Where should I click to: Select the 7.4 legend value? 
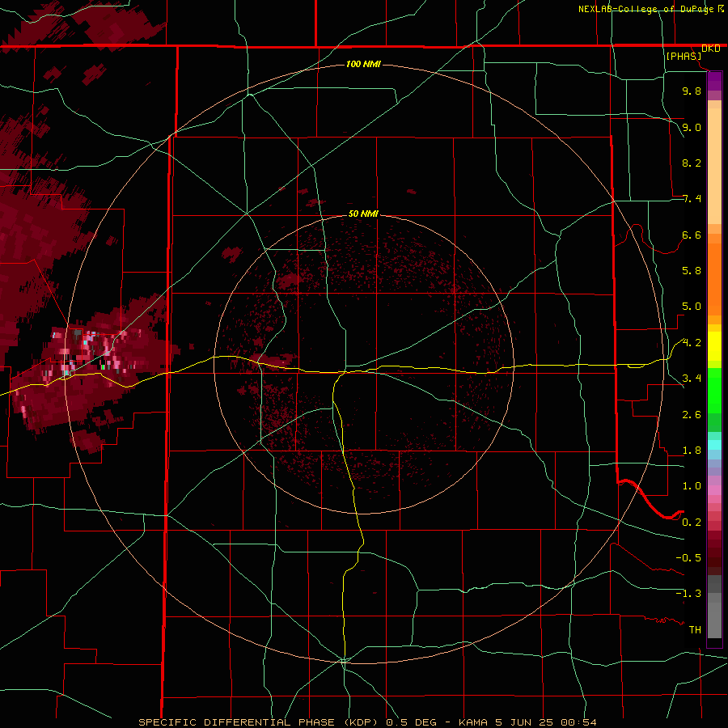[x=692, y=199]
